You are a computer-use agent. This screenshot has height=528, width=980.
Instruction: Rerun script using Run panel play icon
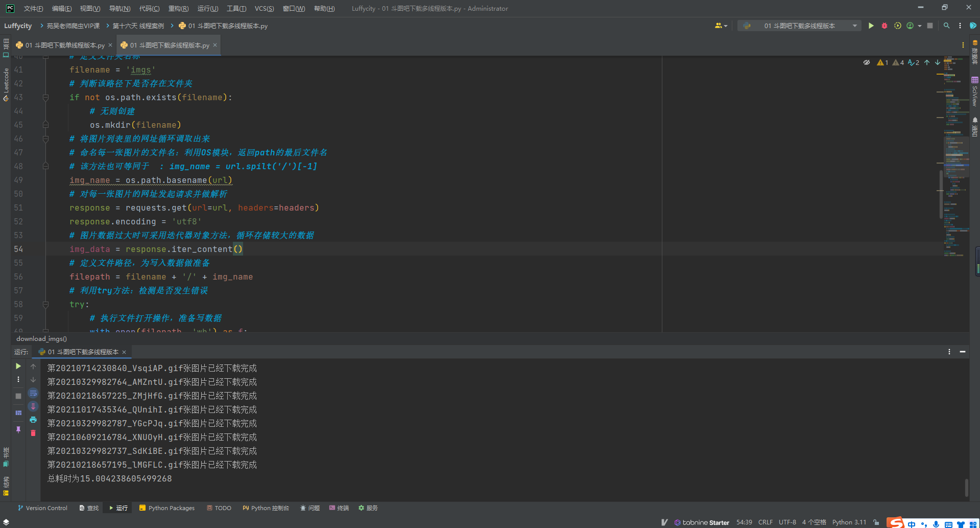(x=18, y=366)
